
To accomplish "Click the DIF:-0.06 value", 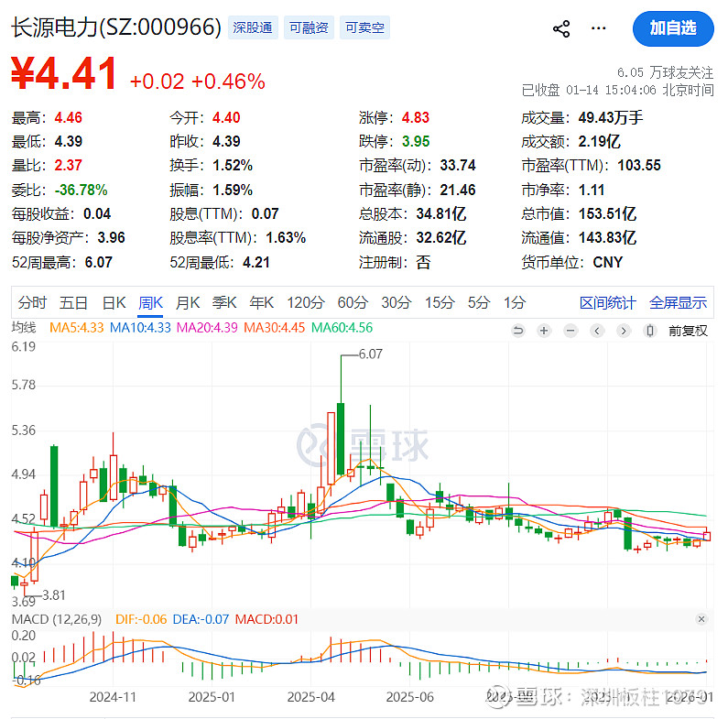I will pos(141,619).
